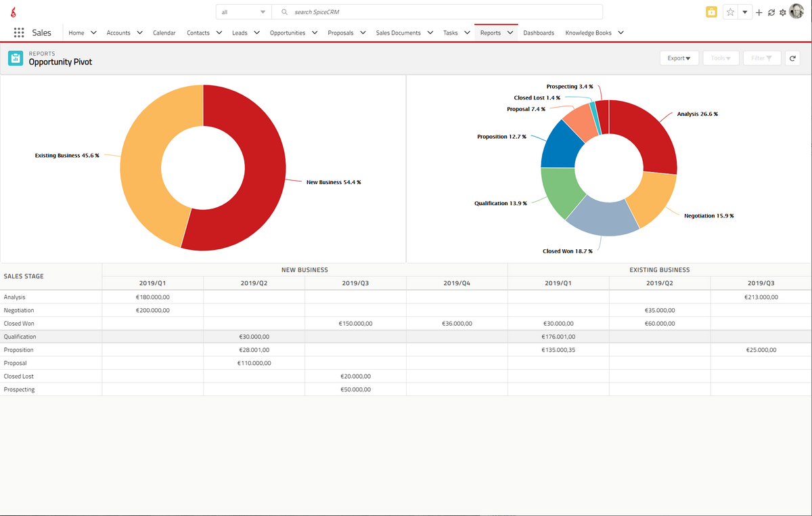Image resolution: width=812 pixels, height=516 pixels.
Task: Click the yellow briefcase icon in header
Action: tap(711, 12)
